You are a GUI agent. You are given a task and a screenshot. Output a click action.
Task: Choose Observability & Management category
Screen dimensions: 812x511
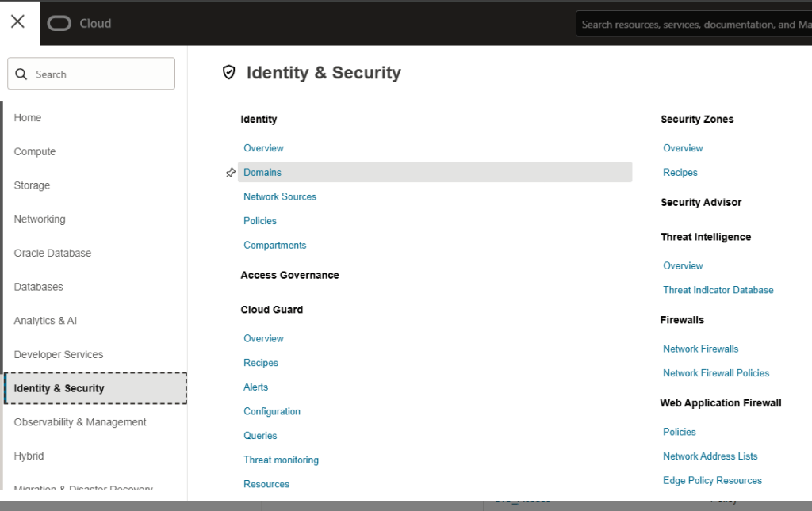pyautogui.click(x=80, y=422)
